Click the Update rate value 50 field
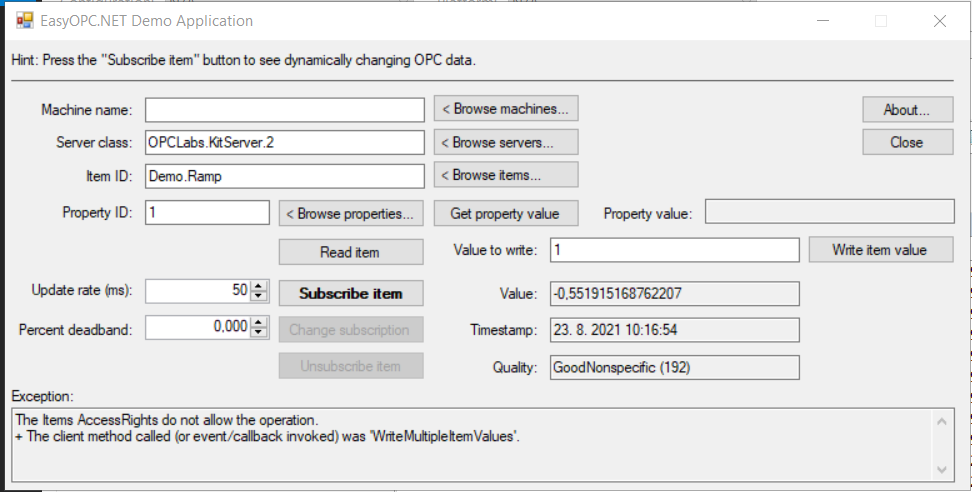 (x=198, y=291)
